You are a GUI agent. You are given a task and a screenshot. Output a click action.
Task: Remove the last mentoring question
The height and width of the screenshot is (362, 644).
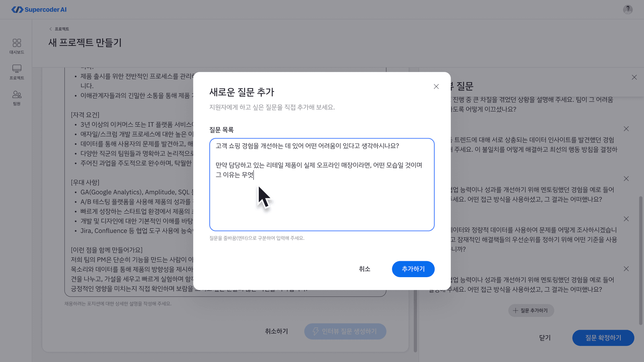(626, 269)
